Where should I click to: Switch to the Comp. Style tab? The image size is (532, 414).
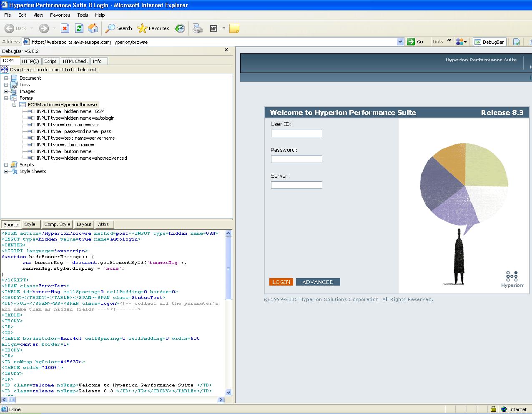[57, 224]
